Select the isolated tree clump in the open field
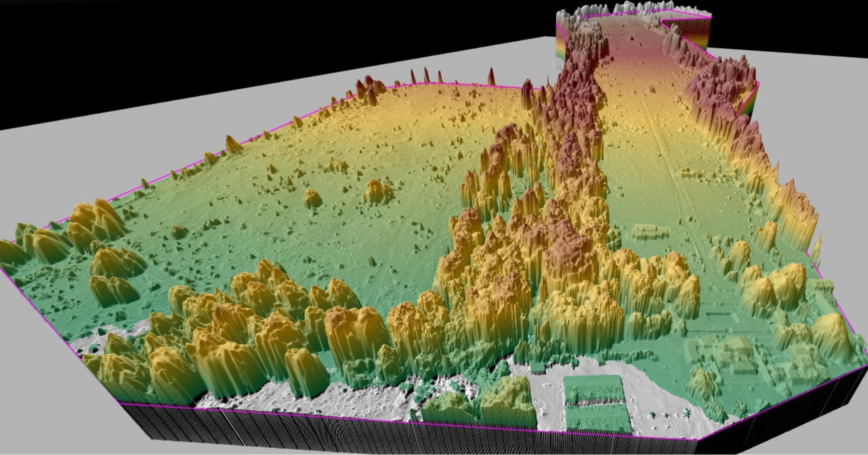 coord(377,191)
